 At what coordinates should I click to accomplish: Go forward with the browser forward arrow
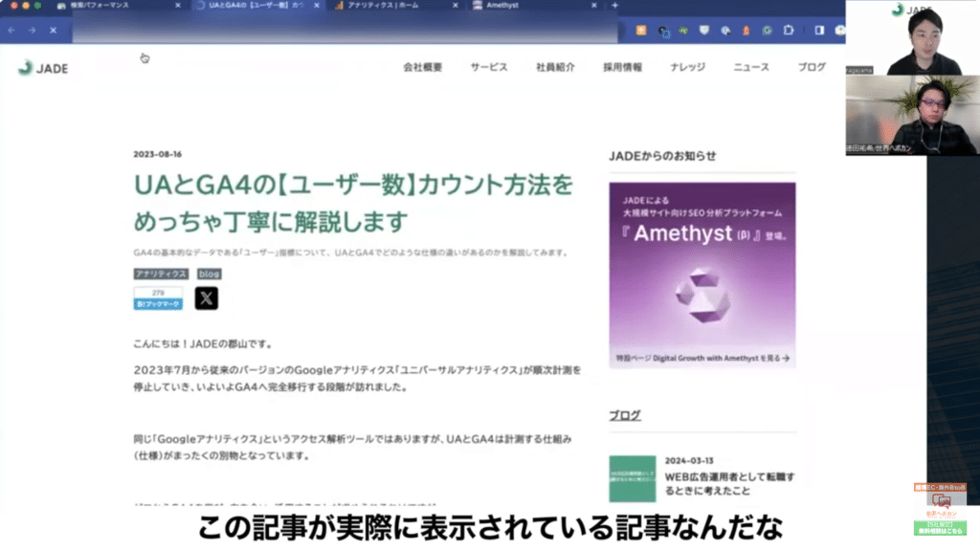[32, 30]
